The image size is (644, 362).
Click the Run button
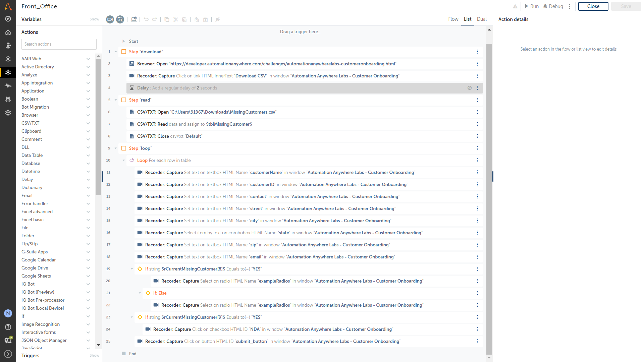(x=532, y=6)
